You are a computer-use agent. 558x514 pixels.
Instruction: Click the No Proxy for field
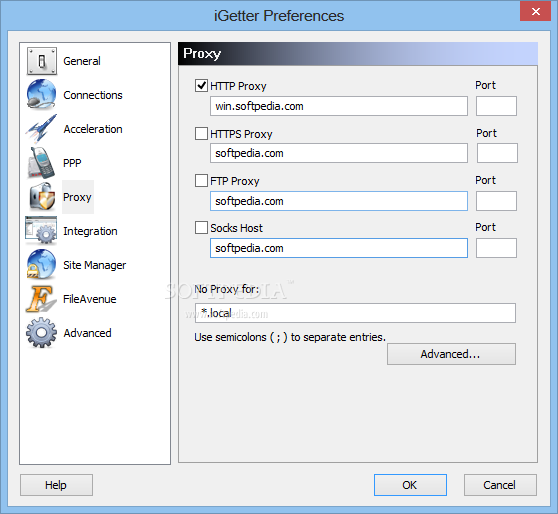(355, 313)
